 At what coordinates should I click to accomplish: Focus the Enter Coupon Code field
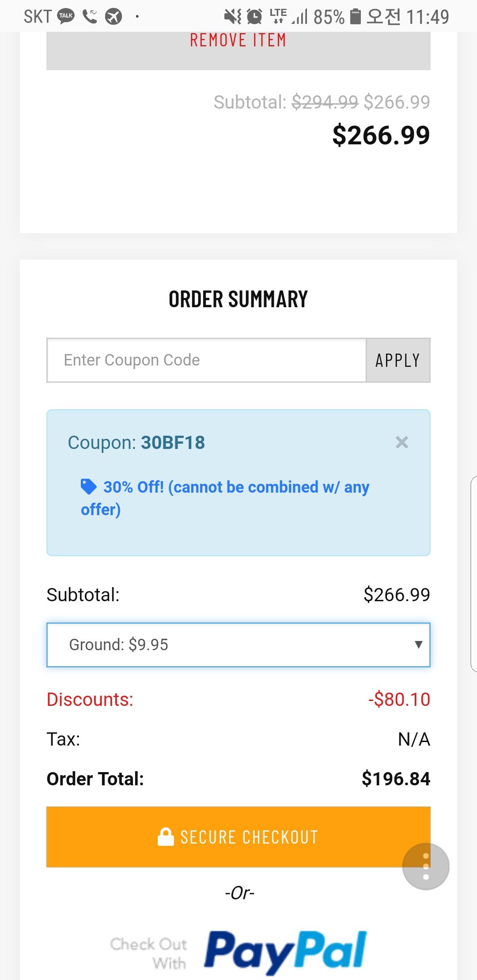[206, 360]
